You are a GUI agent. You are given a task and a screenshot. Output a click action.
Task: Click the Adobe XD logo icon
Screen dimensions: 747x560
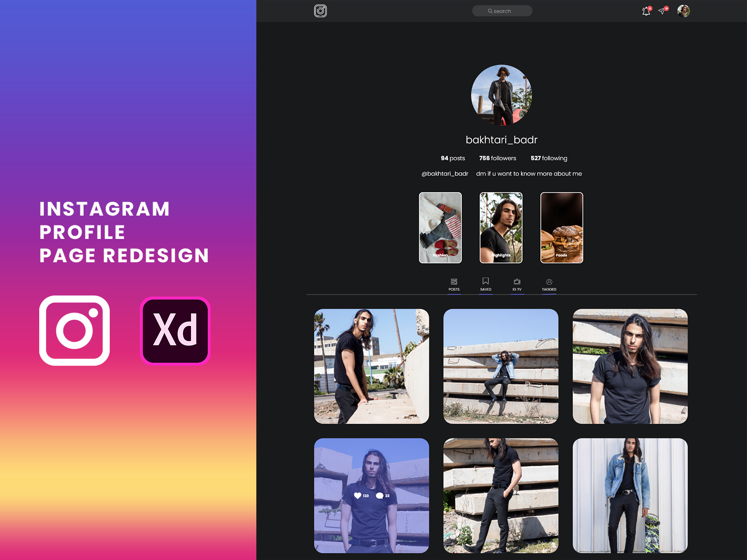[175, 330]
